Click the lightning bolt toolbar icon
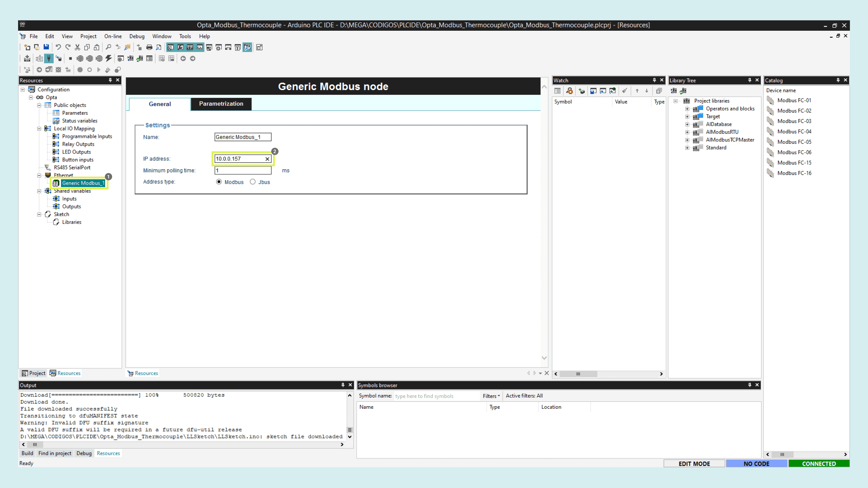 (108, 59)
